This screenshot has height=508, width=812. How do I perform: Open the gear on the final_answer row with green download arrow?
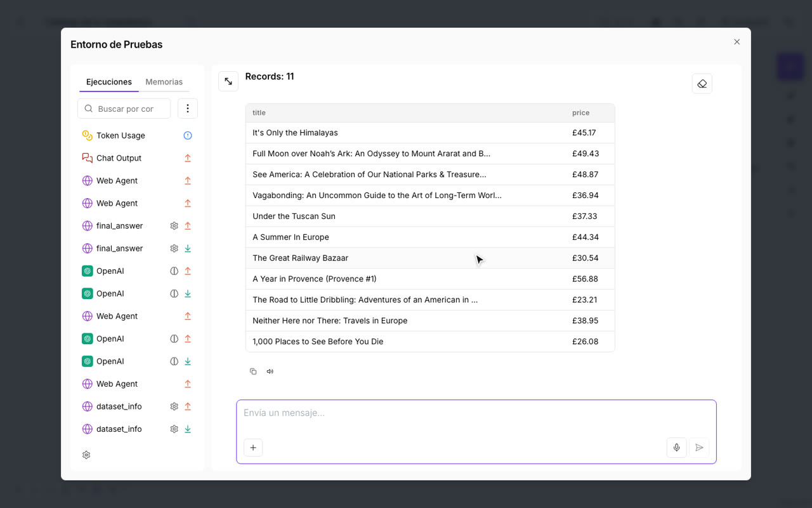pyautogui.click(x=174, y=248)
